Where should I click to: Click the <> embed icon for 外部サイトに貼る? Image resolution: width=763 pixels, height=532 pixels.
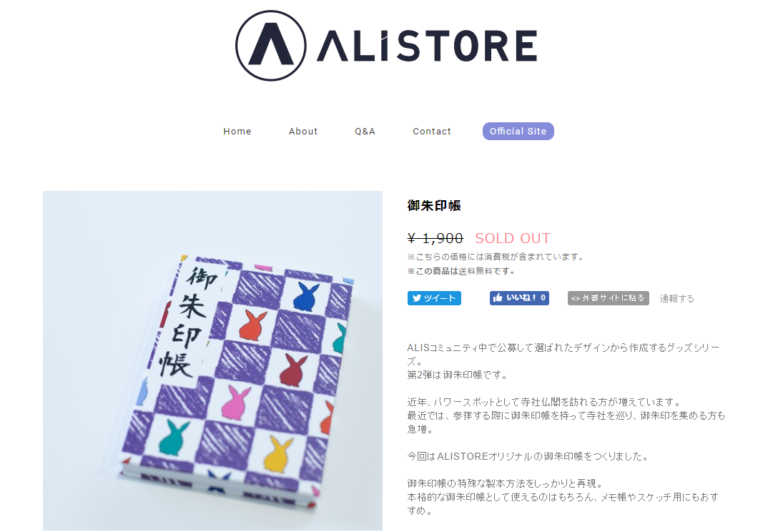coord(575,298)
